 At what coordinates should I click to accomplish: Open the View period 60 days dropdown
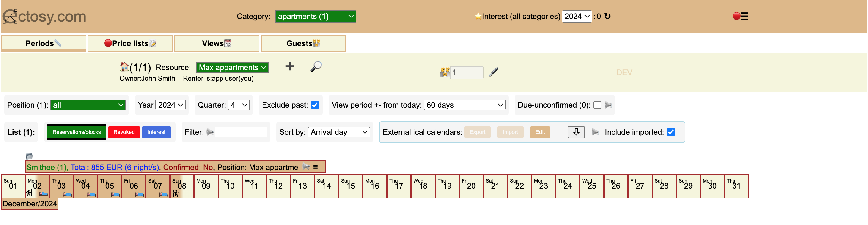point(464,105)
